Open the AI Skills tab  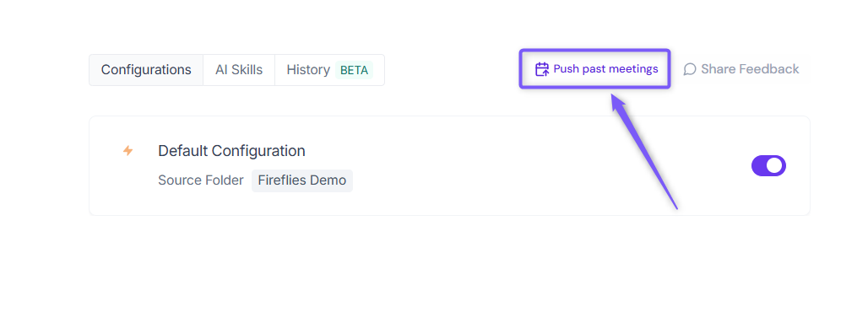[239, 70]
